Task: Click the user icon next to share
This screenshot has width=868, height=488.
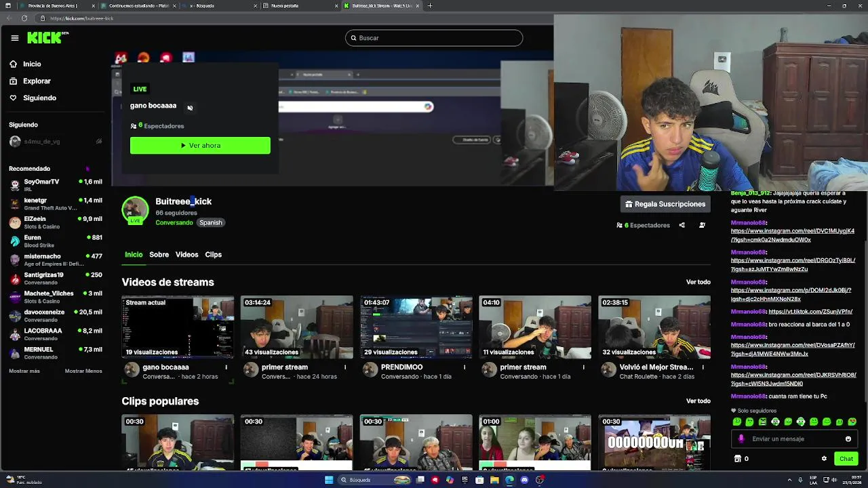Action: 702,225
